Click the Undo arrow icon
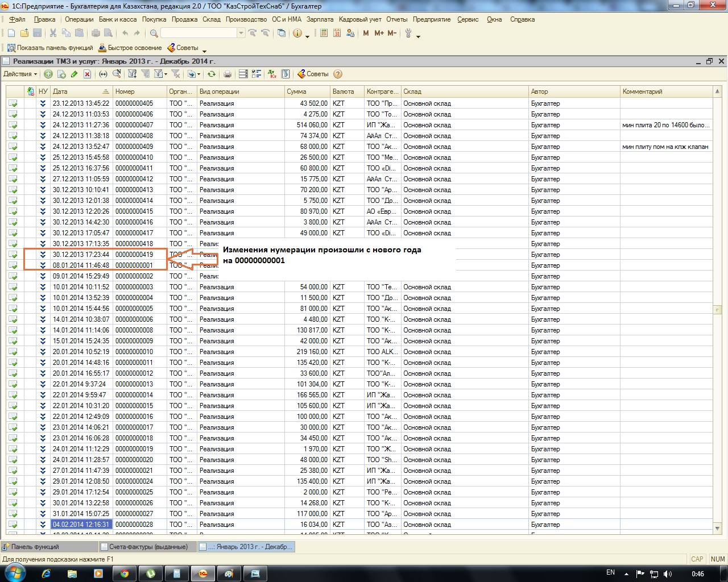Image resolution: width=728 pixels, height=582 pixels. coord(125,33)
